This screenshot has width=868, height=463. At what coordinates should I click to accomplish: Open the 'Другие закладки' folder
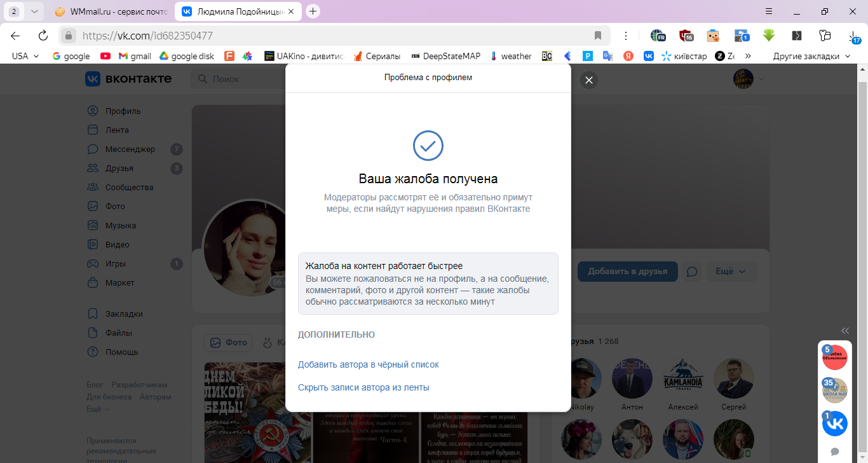(811, 56)
